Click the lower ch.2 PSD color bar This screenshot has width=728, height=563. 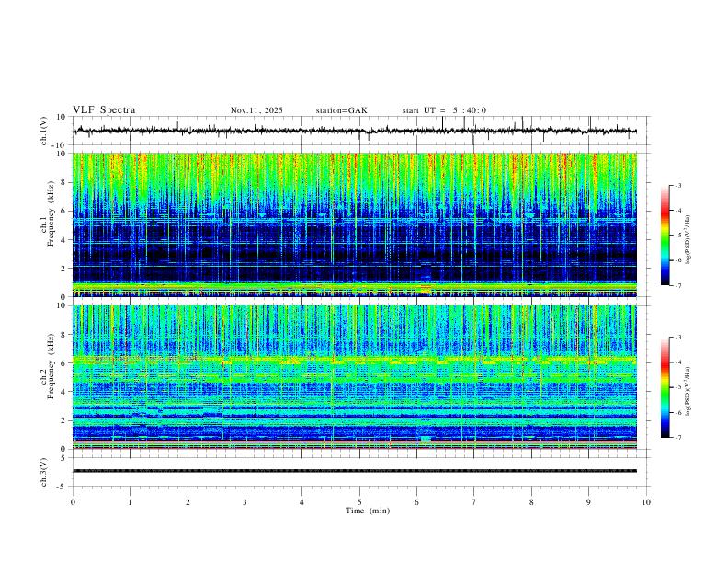click(665, 387)
